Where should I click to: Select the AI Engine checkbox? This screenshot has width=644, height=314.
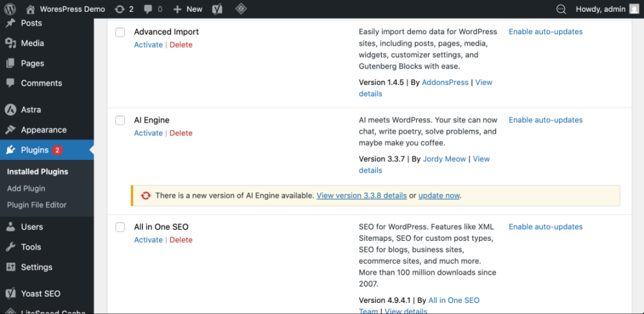pyautogui.click(x=120, y=120)
